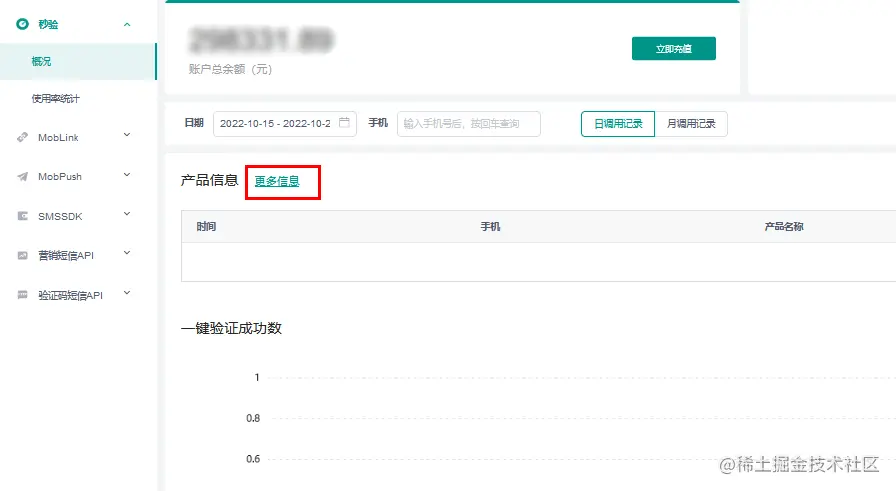Click the SMSSDK sidebar icon
Viewport: 896px width, 491px height.
tap(22, 216)
